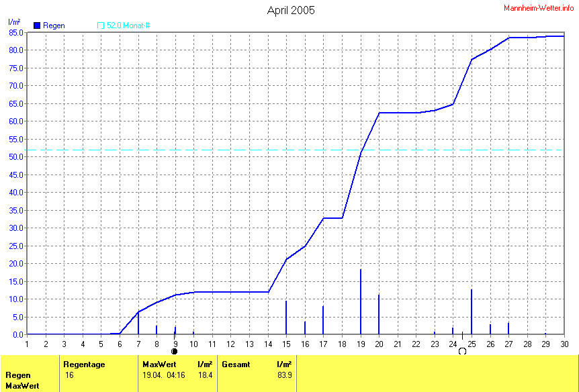
Task: Select the Gesamt column header
Action: click(x=236, y=364)
